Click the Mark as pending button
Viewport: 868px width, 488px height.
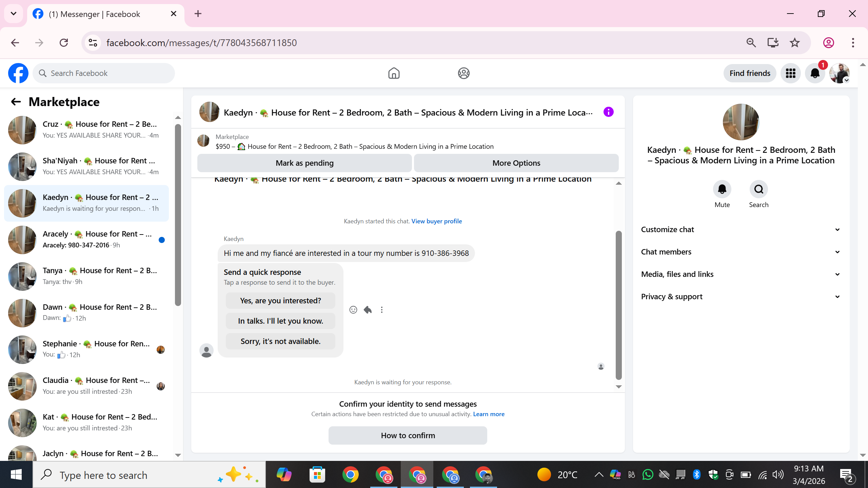click(304, 163)
